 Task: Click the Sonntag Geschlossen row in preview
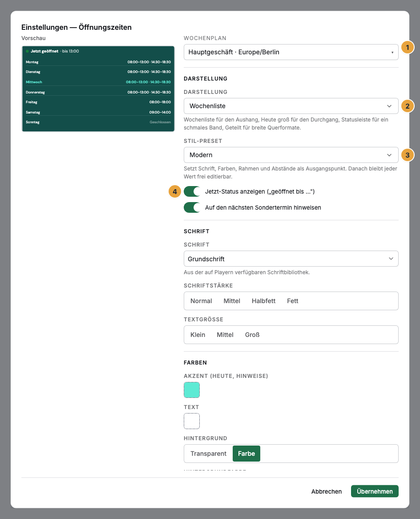[x=98, y=122]
